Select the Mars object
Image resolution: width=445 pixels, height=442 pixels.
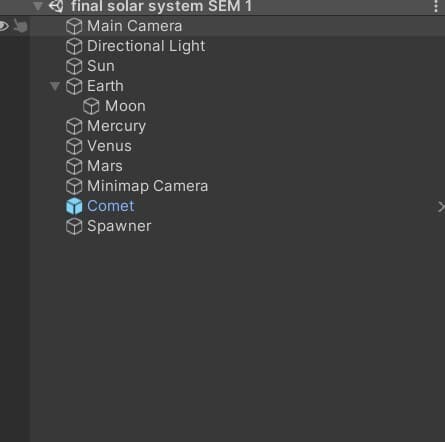105,166
